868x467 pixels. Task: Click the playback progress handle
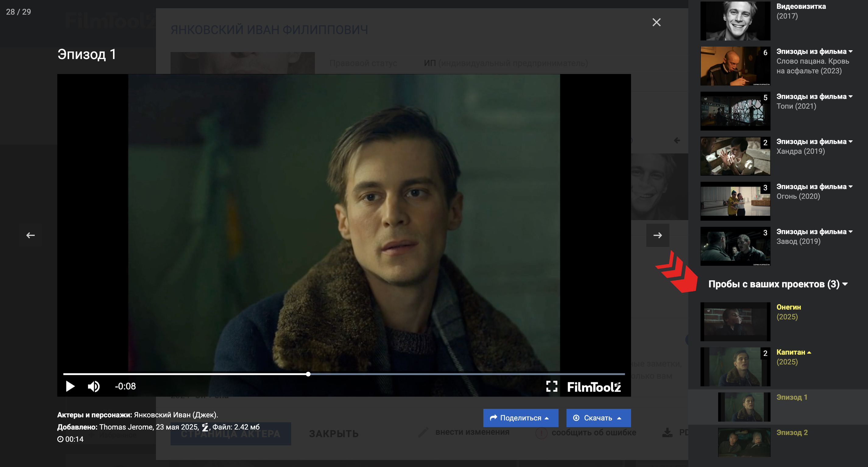(x=308, y=374)
